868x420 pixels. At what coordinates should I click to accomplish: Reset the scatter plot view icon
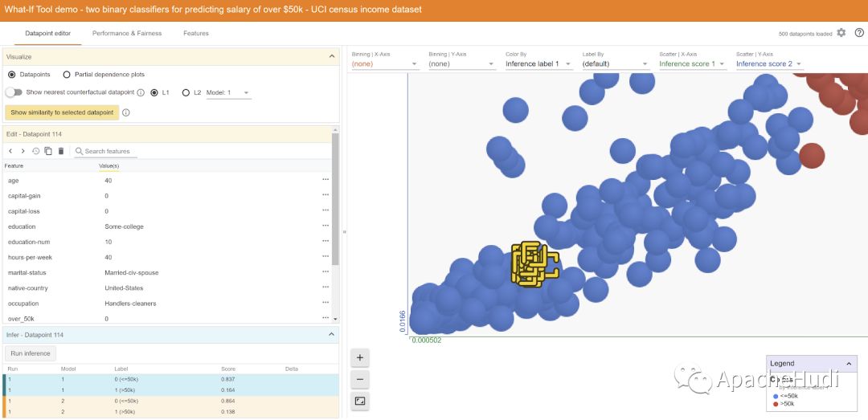(x=360, y=402)
